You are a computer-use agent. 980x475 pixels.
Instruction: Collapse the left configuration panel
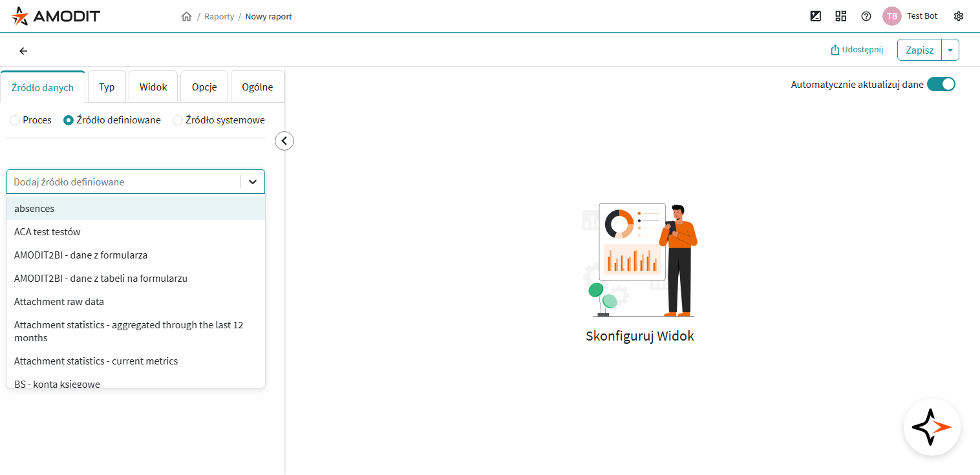pos(284,140)
